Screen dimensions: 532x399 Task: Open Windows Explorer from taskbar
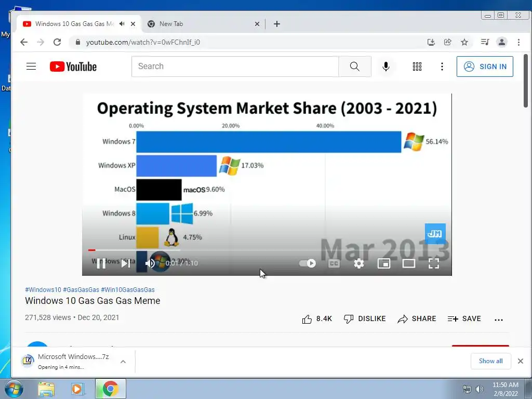(46, 389)
